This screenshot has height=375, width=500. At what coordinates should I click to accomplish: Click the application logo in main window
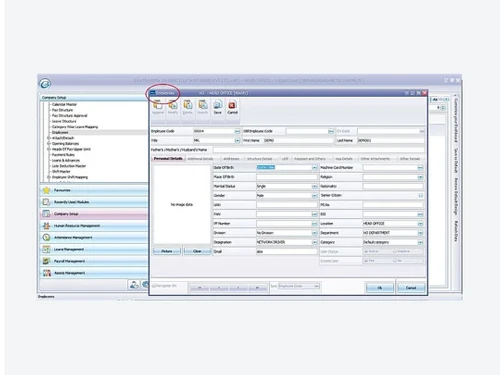45,83
